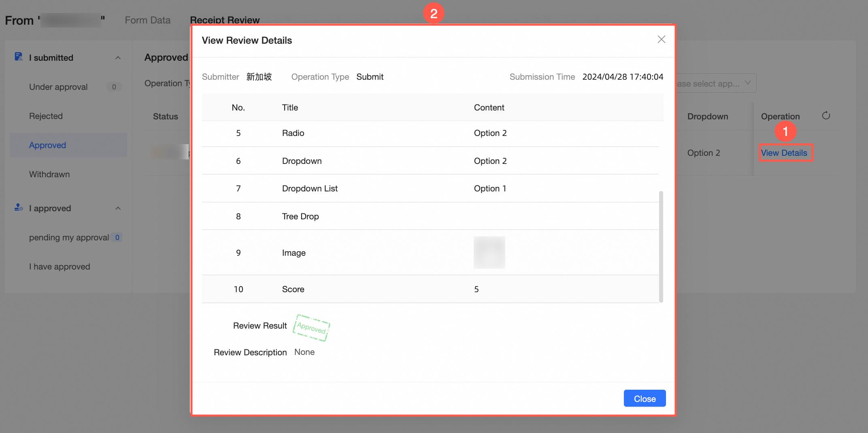Click Option 1 in Dropdown List row
868x433 pixels.
coord(490,189)
